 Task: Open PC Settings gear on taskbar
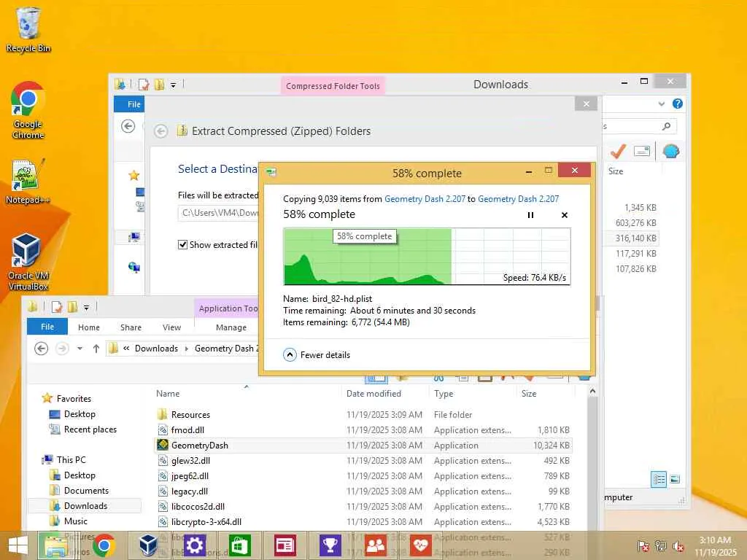click(x=194, y=545)
